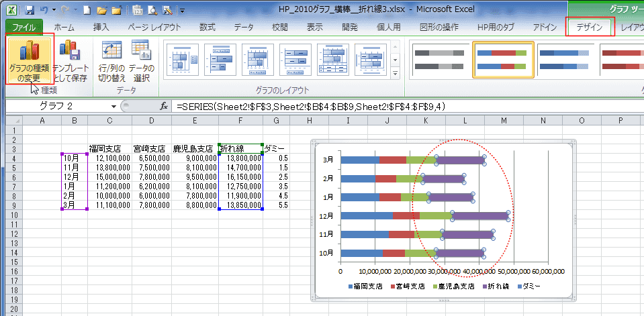The width and height of the screenshot is (644, 316).
Task: Click into the formula bar SERIES text
Action: point(309,107)
